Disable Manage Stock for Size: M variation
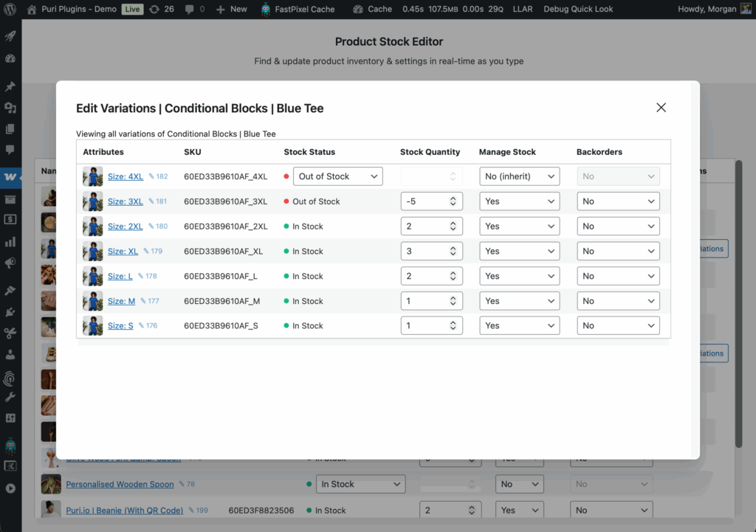The image size is (756, 532). click(519, 300)
